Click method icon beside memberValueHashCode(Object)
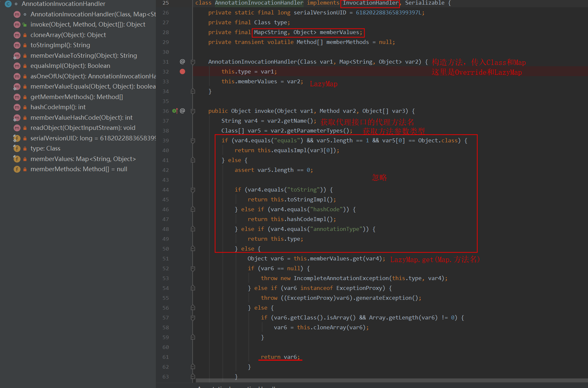Screen dimensions: 588x388 (x=17, y=118)
